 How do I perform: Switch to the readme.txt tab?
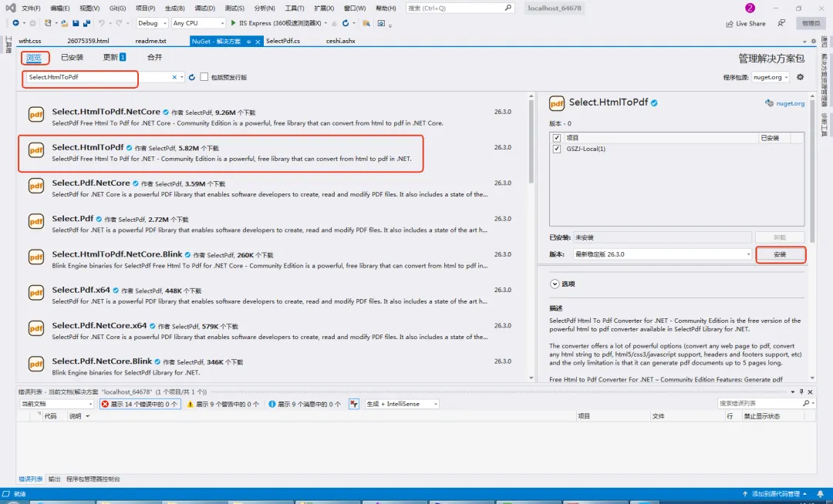click(x=150, y=41)
